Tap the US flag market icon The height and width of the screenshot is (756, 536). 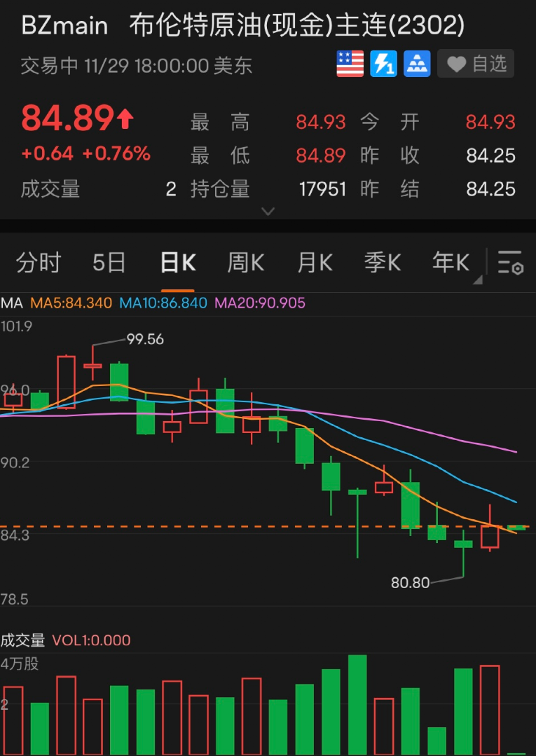click(350, 64)
